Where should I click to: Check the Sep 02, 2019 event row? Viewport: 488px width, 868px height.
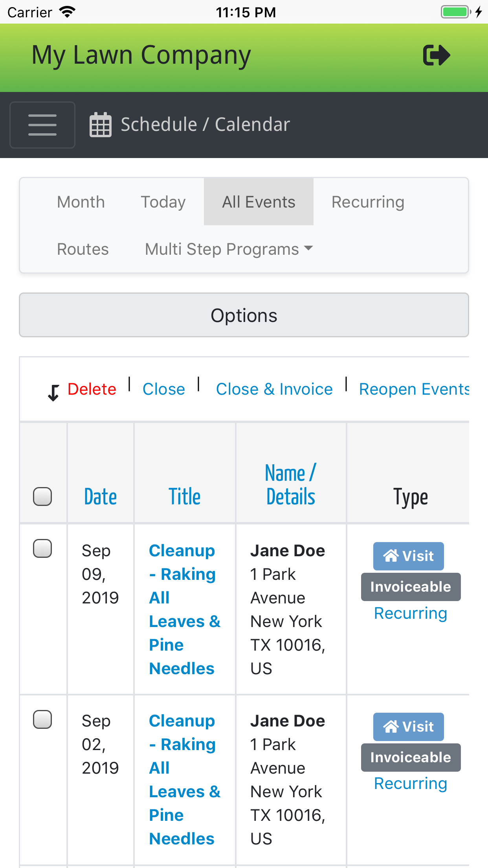click(42, 719)
